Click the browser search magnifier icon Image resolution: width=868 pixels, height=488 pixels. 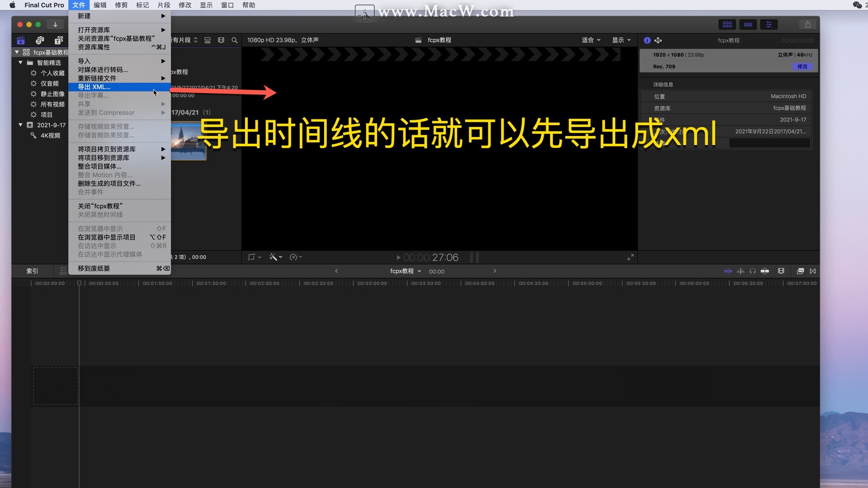coord(235,40)
